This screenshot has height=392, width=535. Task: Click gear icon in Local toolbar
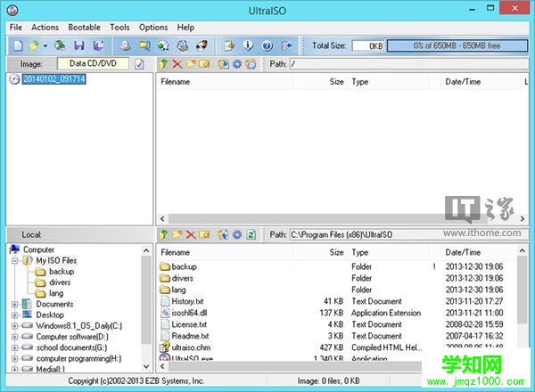(x=237, y=234)
